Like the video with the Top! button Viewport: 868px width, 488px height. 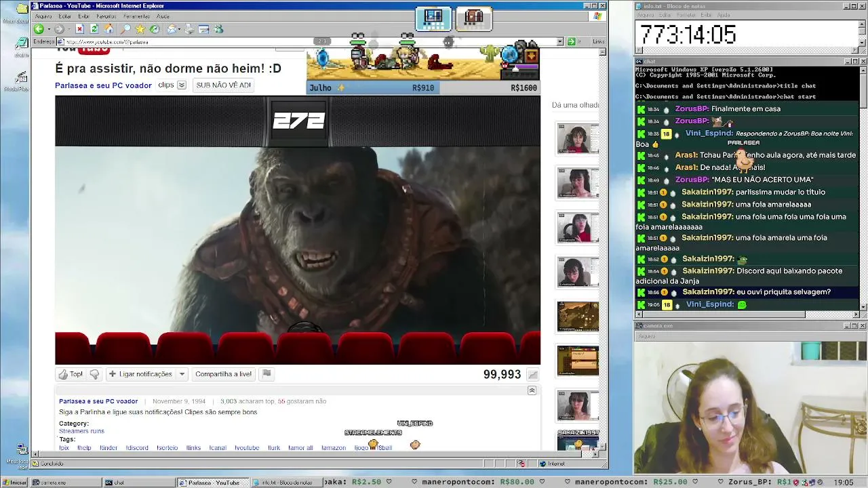pyautogui.click(x=71, y=374)
